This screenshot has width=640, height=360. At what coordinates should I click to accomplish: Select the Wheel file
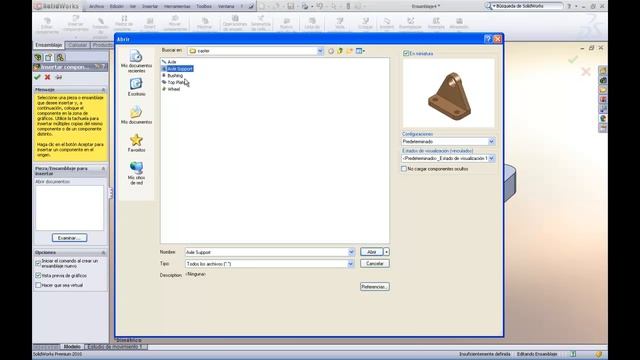coord(171,89)
